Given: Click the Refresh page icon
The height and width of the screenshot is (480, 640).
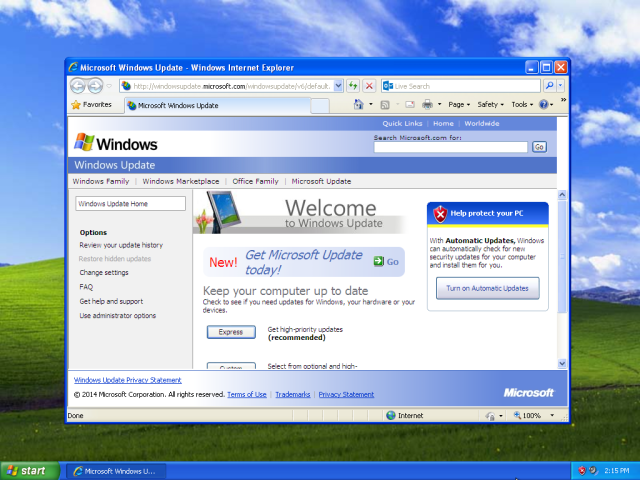Looking at the screenshot, I should (x=354, y=87).
